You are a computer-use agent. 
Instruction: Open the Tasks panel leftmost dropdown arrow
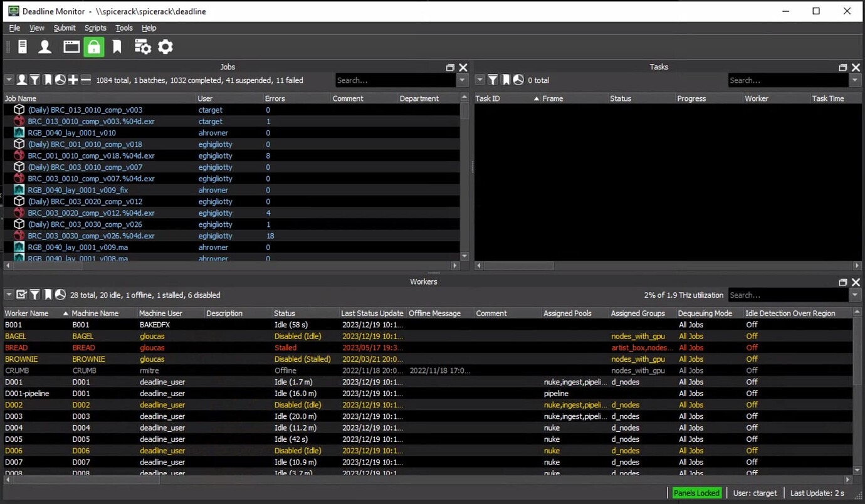480,80
